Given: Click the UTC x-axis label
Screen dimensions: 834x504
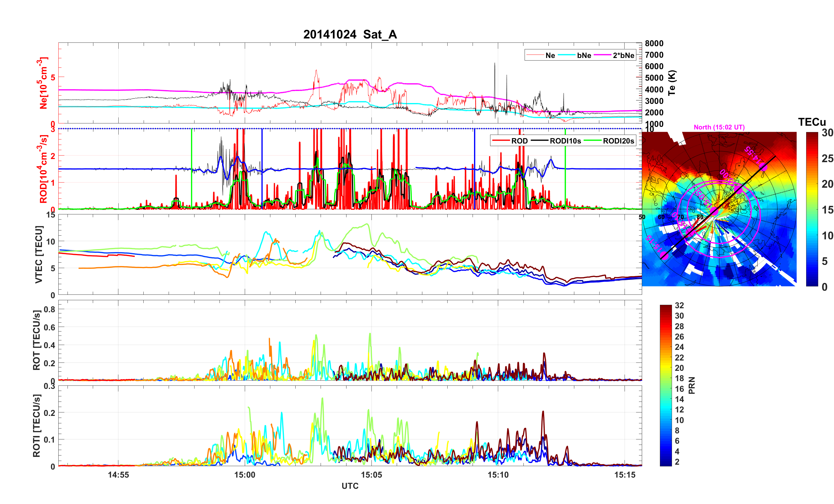Looking at the screenshot, I should [x=350, y=486].
